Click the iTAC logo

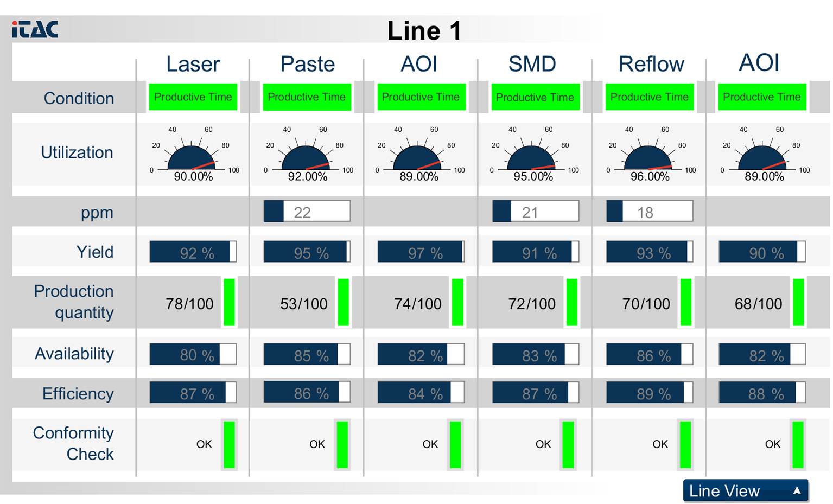(x=35, y=29)
